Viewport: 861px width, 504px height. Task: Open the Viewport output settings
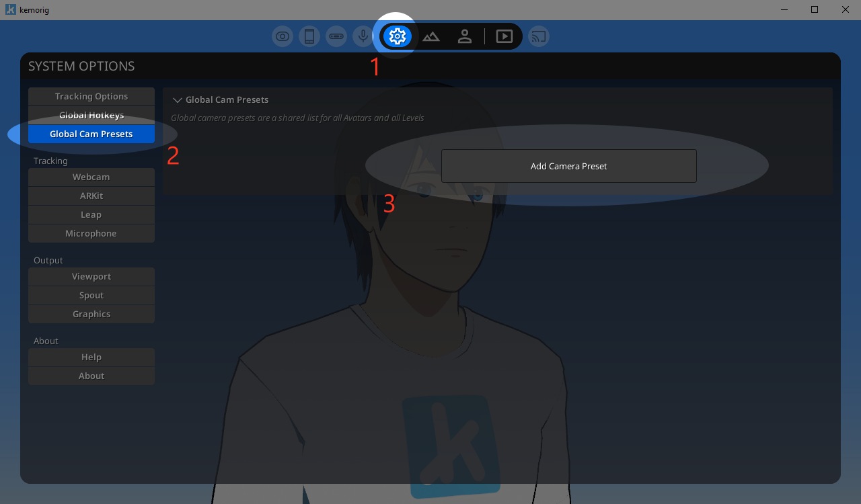click(91, 276)
